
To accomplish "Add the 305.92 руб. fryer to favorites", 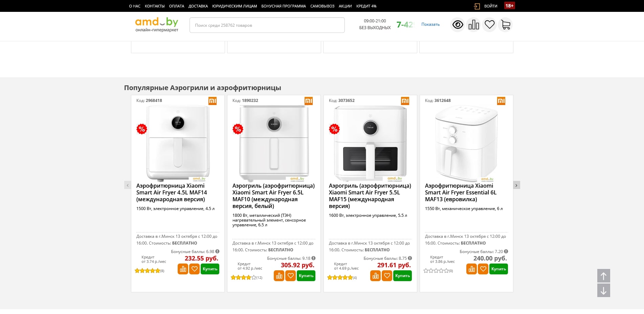I will click(x=290, y=276).
